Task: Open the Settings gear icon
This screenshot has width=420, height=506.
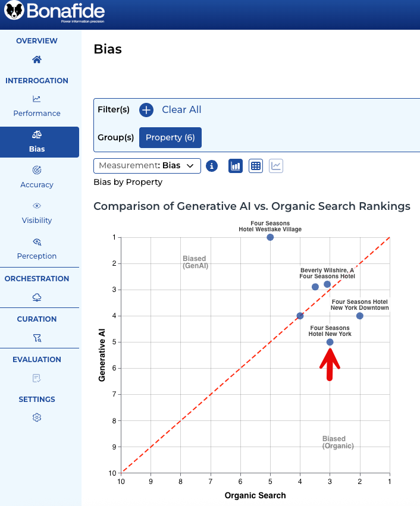Action: [x=37, y=418]
